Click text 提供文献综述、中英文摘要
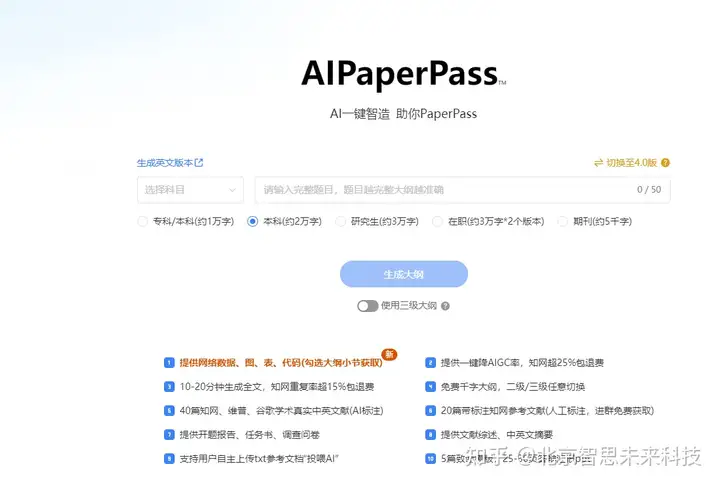Image resolution: width=720 pixels, height=486 pixels. click(497, 435)
